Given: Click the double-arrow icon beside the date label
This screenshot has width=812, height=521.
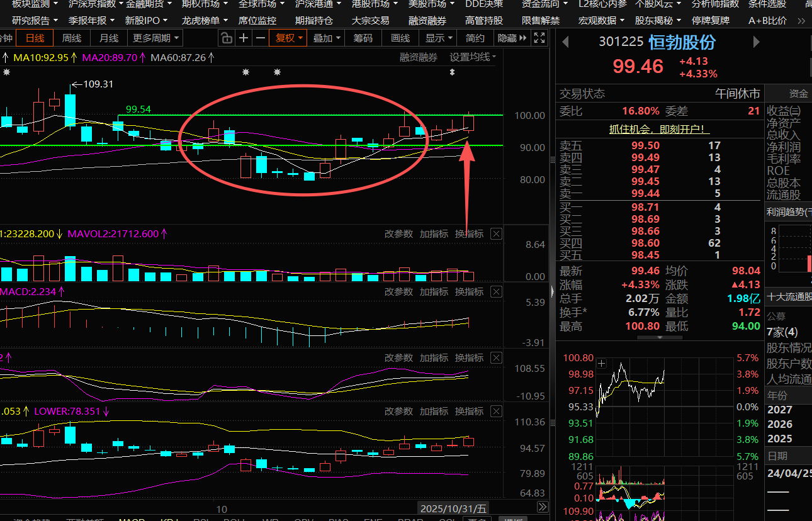Looking at the screenshot, I should [542, 507].
